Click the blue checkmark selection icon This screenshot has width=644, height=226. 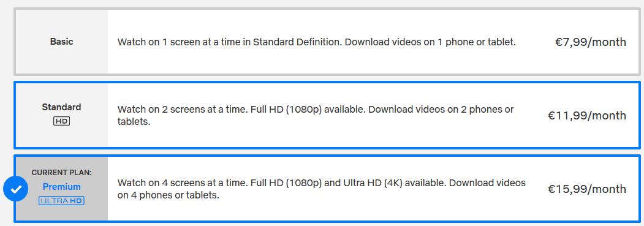coord(15,189)
